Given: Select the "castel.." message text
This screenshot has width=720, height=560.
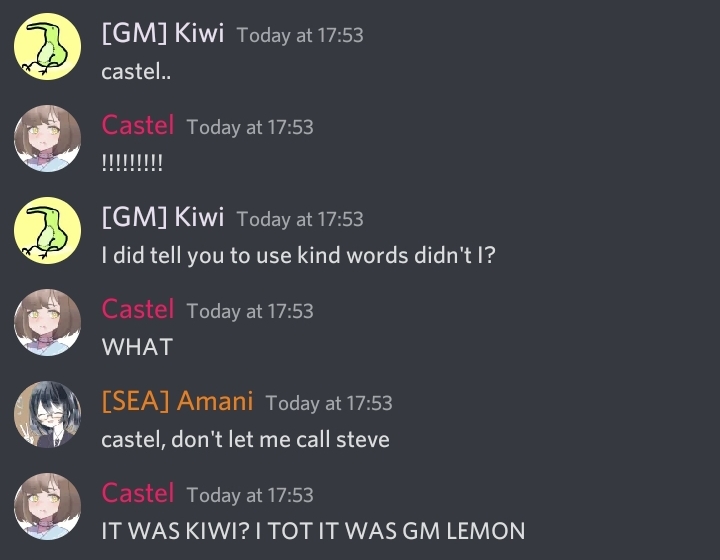Looking at the screenshot, I should point(130,72).
